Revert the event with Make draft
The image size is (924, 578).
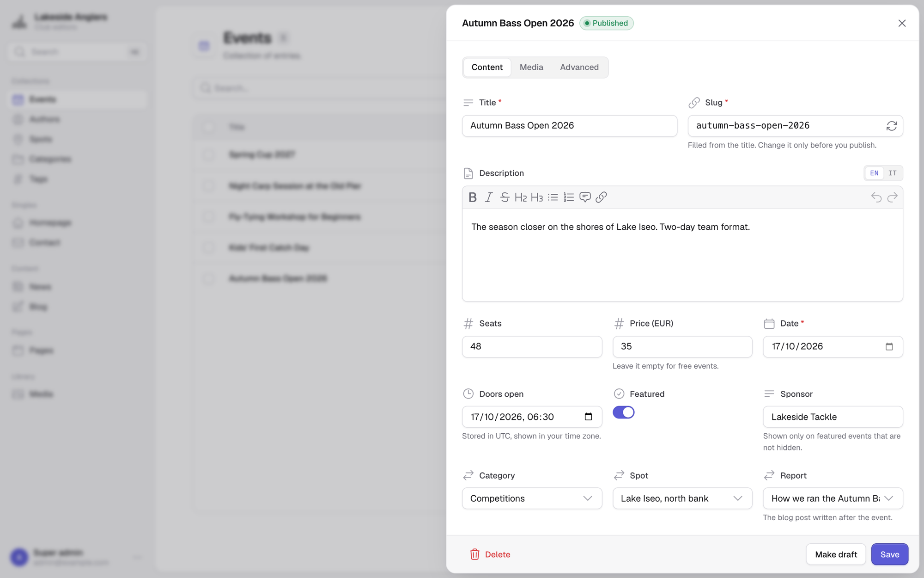(836, 554)
